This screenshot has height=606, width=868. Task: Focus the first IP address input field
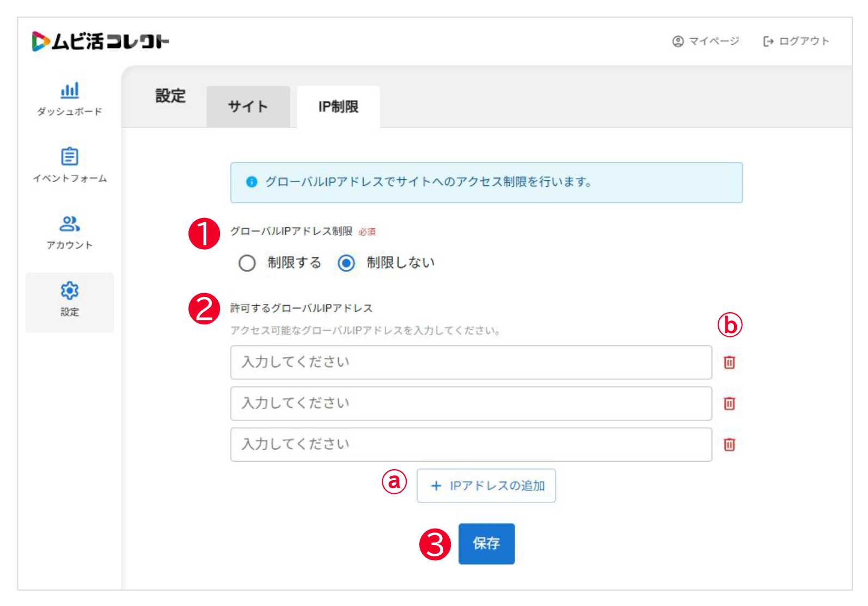[471, 362]
